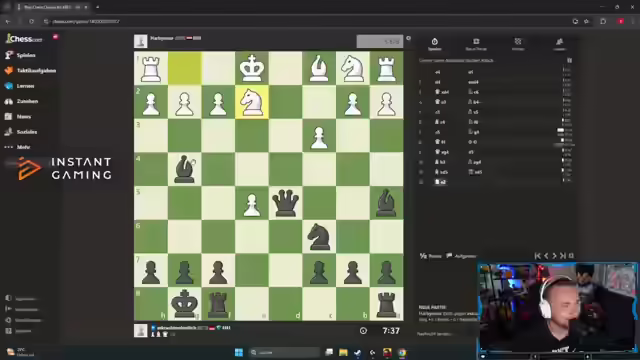Open Taktikaufgaben in the sidebar

pos(31,71)
